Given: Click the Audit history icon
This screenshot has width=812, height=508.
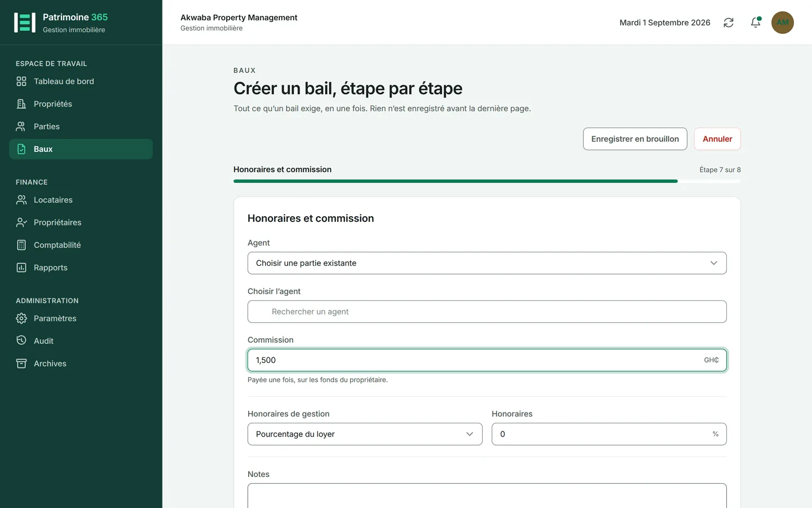Looking at the screenshot, I should pos(21,340).
